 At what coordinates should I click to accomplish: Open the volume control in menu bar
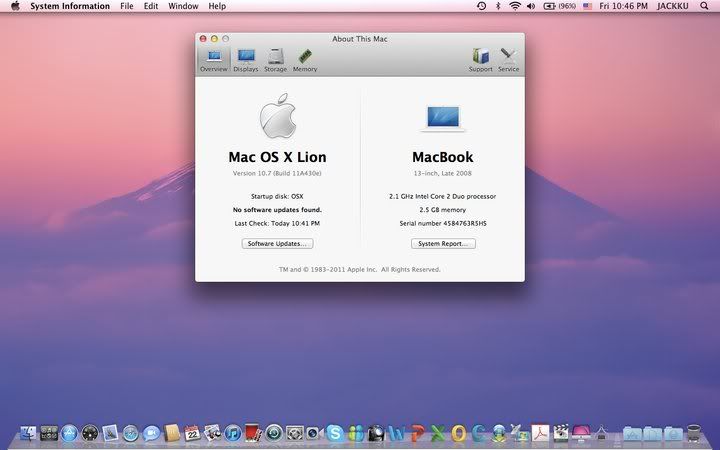tap(532, 6)
